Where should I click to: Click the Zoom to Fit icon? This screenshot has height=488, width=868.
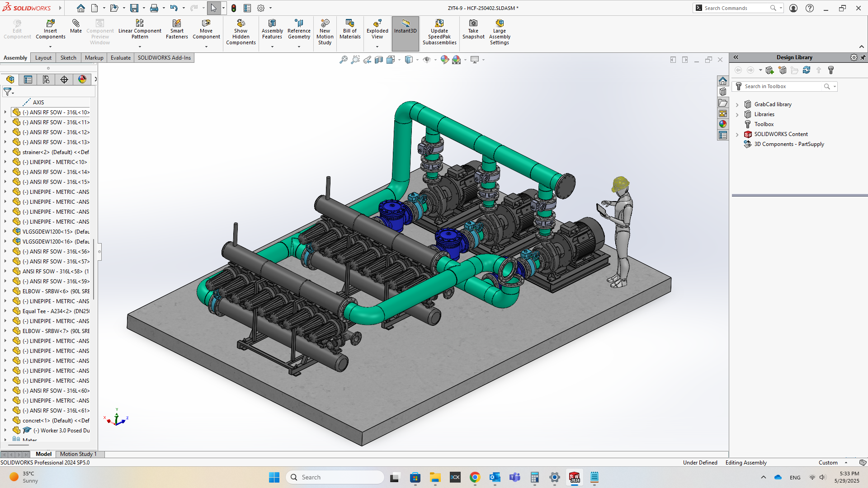344,60
